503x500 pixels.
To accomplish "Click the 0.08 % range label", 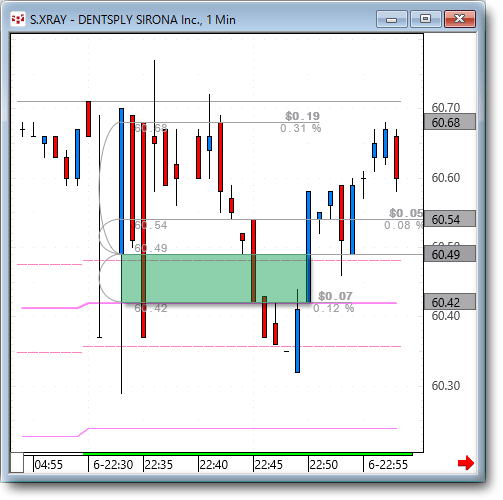I will click(403, 225).
